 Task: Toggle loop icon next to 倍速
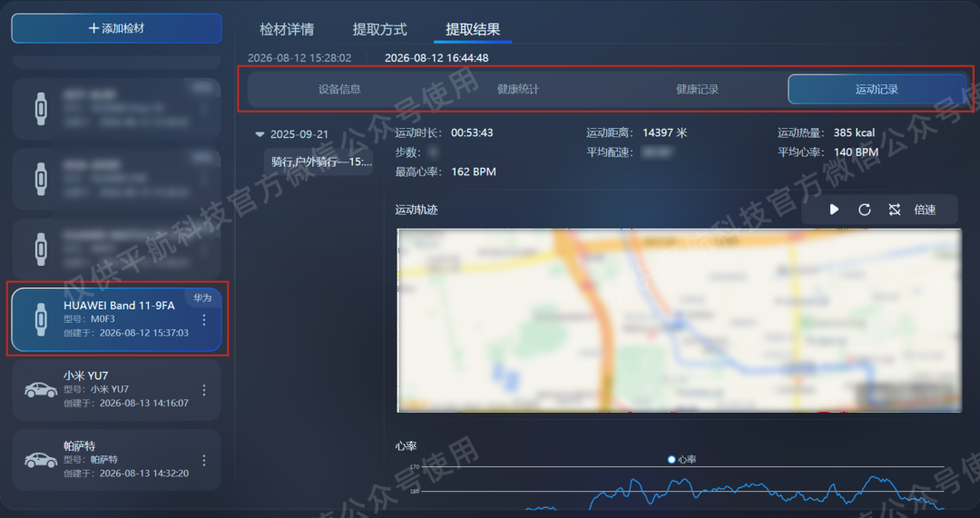895,210
